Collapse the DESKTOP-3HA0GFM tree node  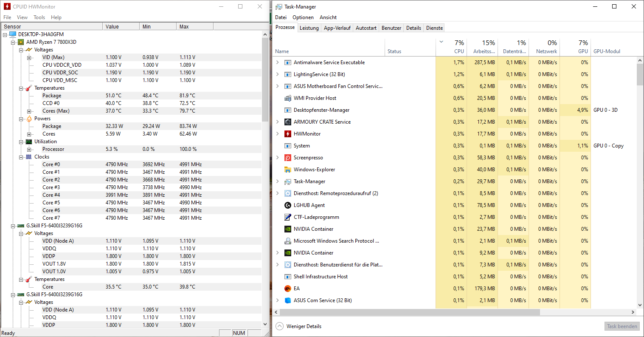(5, 34)
